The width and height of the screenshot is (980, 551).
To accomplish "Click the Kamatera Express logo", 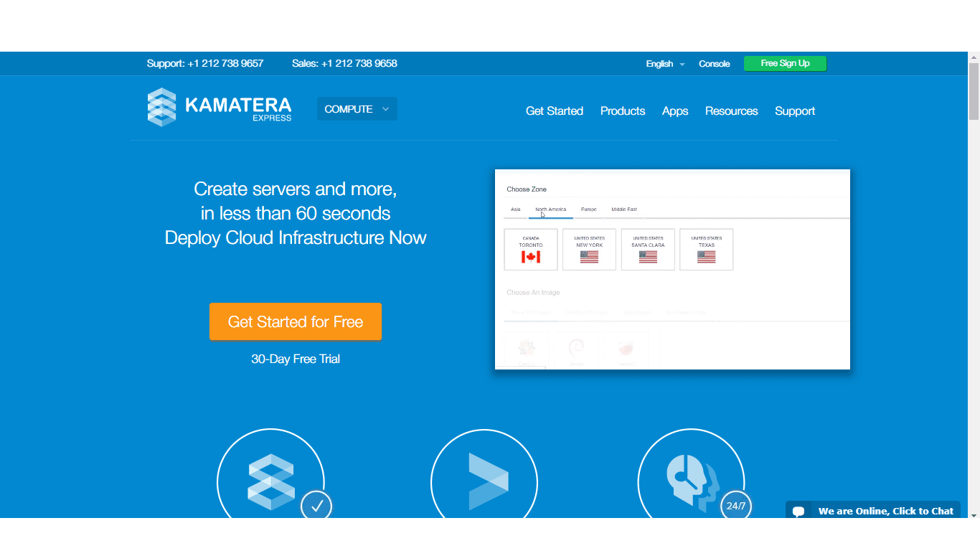I will click(220, 107).
